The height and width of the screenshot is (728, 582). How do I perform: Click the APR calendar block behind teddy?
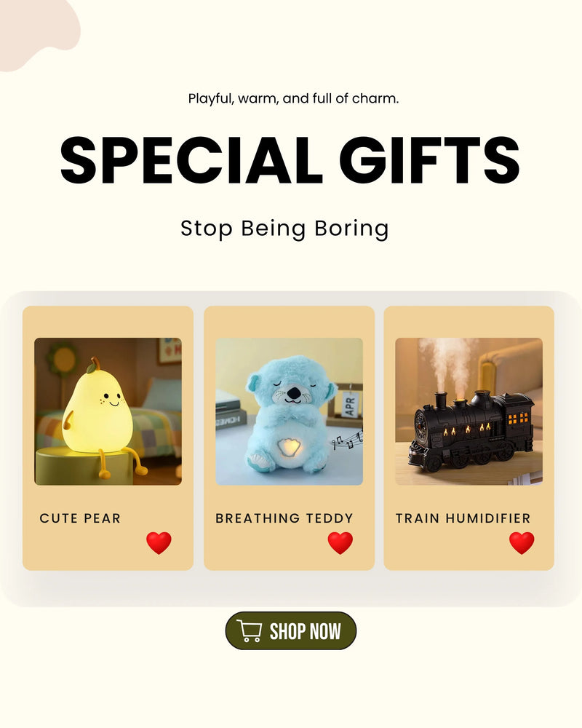click(348, 404)
